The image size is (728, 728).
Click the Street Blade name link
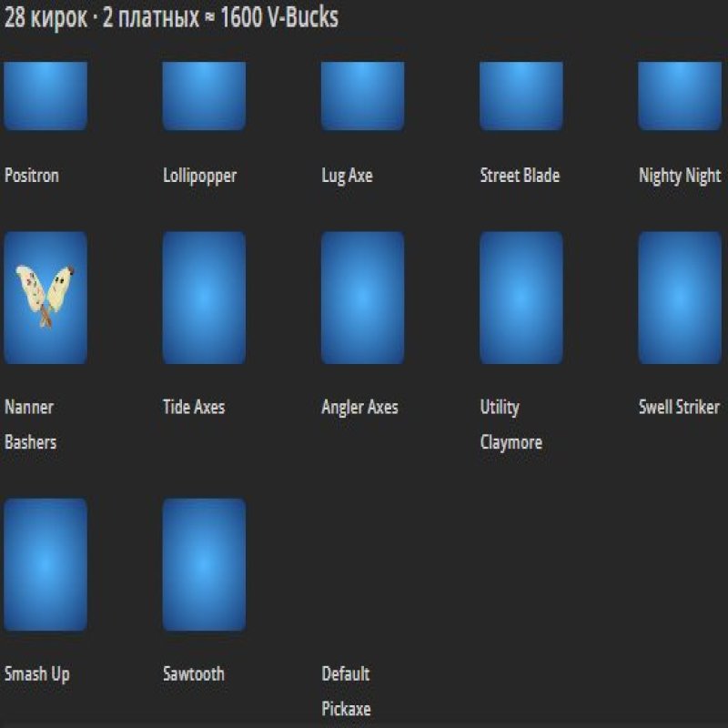520,177
